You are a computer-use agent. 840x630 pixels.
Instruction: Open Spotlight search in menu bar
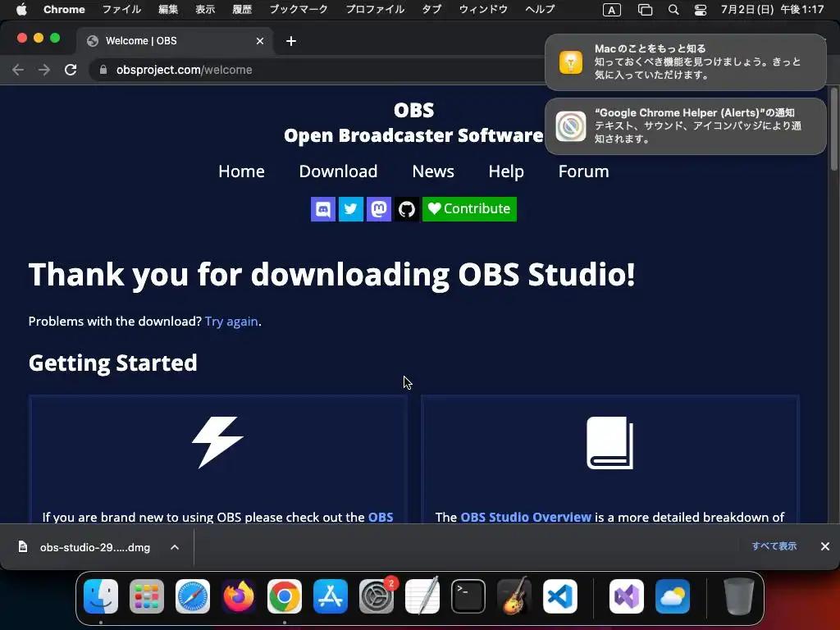coord(673,10)
